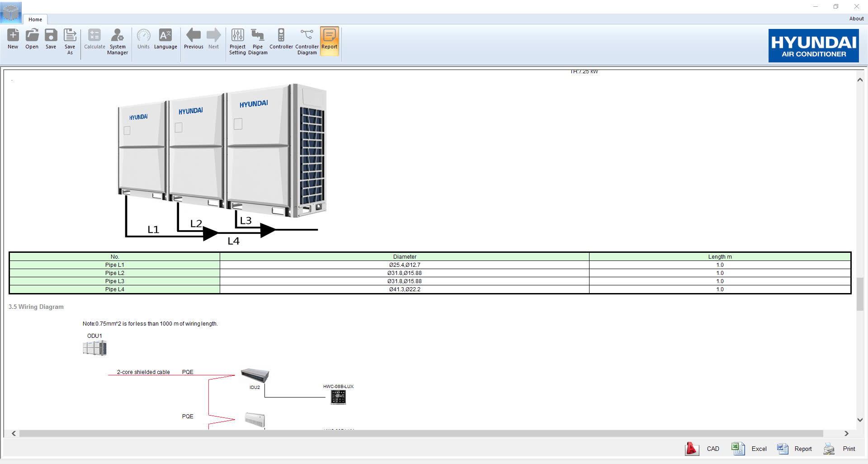868x464 pixels.
Task: Click the horizontal scrollbar right arrow
Action: (846, 433)
